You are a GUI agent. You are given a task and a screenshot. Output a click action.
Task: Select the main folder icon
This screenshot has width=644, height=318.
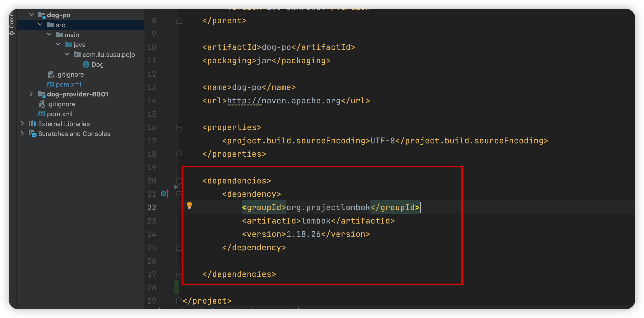59,35
